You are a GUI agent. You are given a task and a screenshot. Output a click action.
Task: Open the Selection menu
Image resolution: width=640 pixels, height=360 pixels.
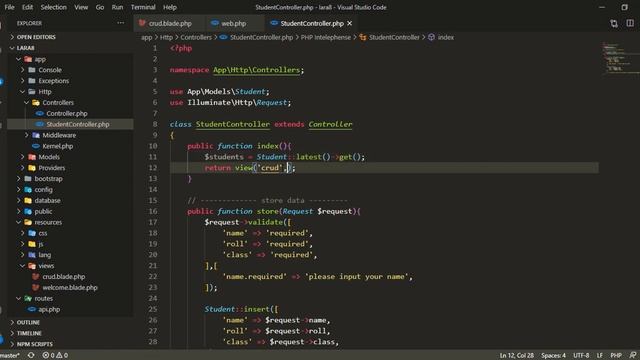pyautogui.click(x=53, y=7)
